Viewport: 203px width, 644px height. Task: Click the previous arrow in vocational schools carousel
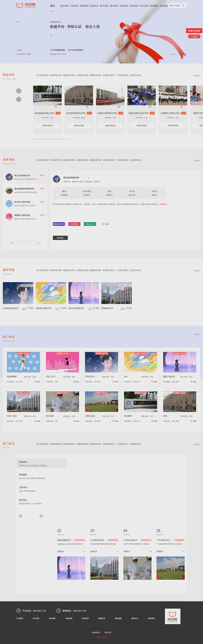pos(19,91)
